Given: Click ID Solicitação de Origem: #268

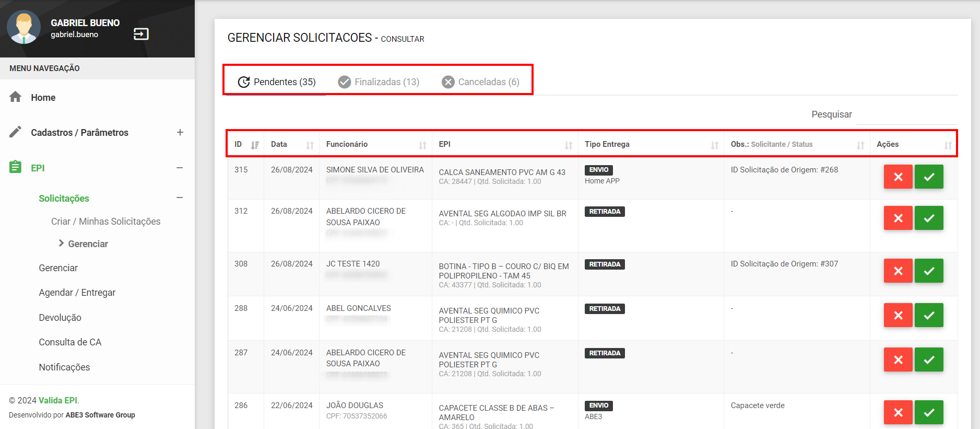Looking at the screenshot, I should pyautogui.click(x=784, y=170).
